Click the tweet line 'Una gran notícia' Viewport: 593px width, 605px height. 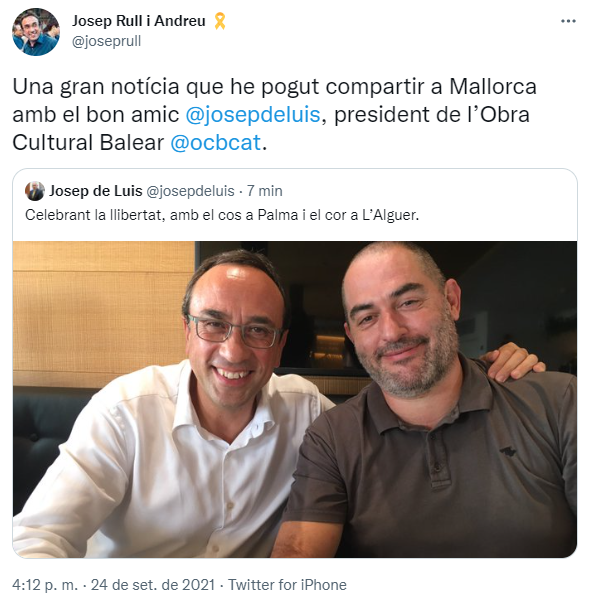click(x=274, y=87)
